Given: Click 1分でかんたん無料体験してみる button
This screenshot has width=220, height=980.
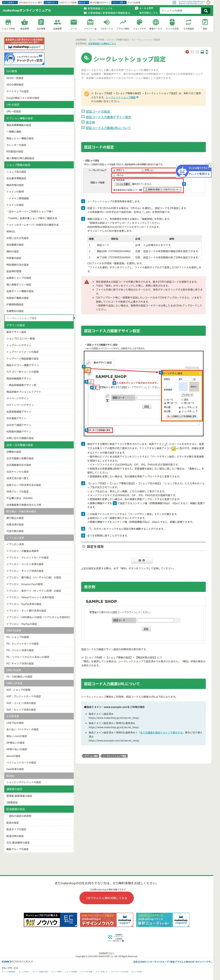Looking at the screenshot, I should tap(106, 898).
